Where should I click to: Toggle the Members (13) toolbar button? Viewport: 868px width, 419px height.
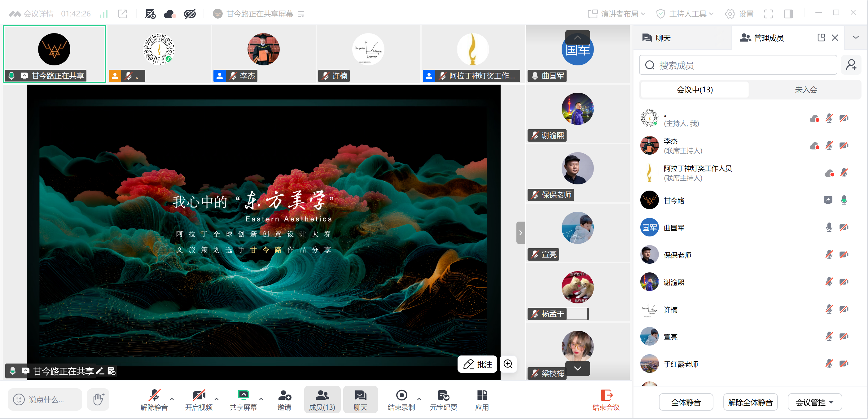click(322, 400)
